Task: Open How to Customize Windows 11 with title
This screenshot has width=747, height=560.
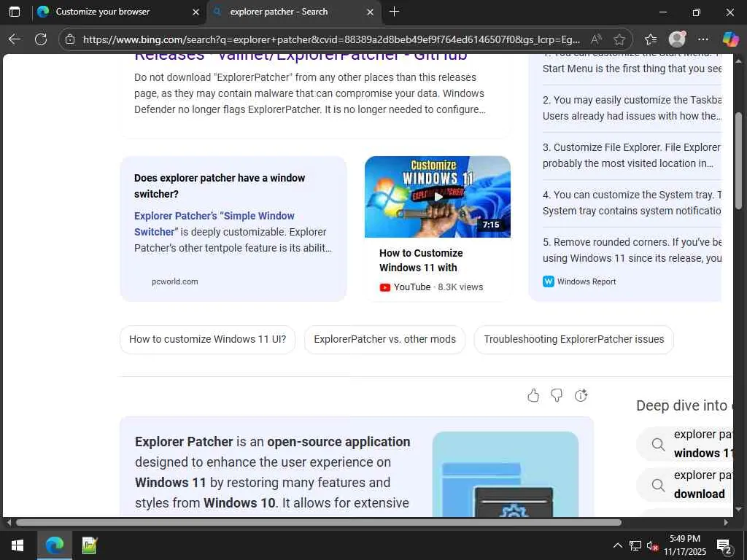Action: pyautogui.click(x=421, y=260)
